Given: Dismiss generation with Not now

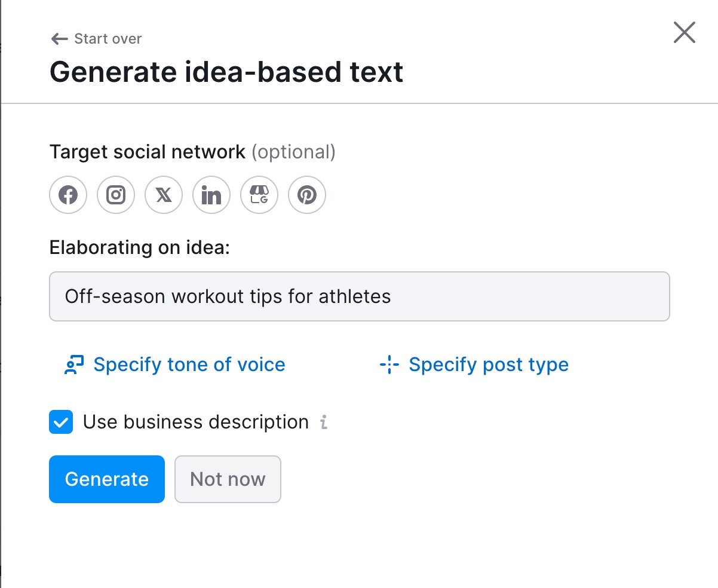Looking at the screenshot, I should pyautogui.click(x=228, y=479).
